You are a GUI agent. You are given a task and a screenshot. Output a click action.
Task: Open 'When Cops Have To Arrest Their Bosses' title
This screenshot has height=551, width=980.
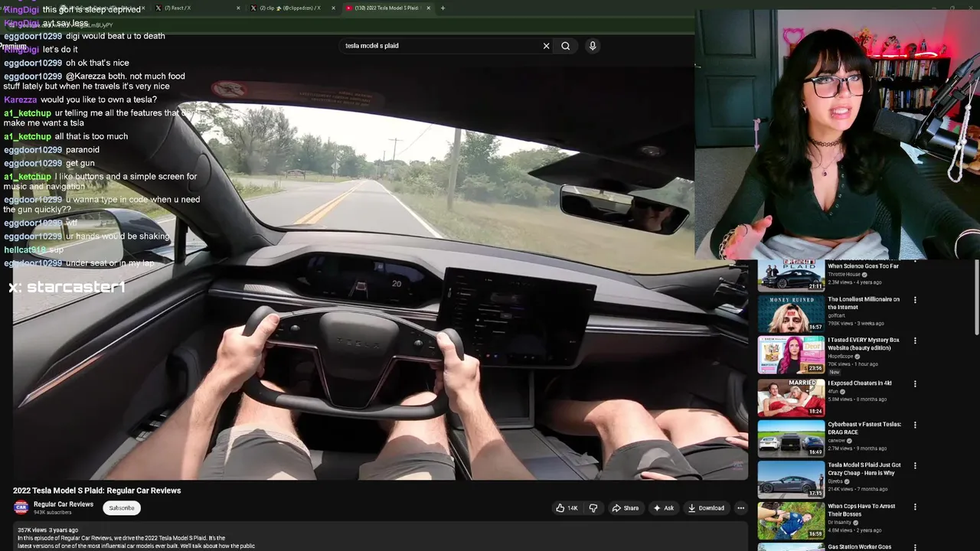point(861,510)
